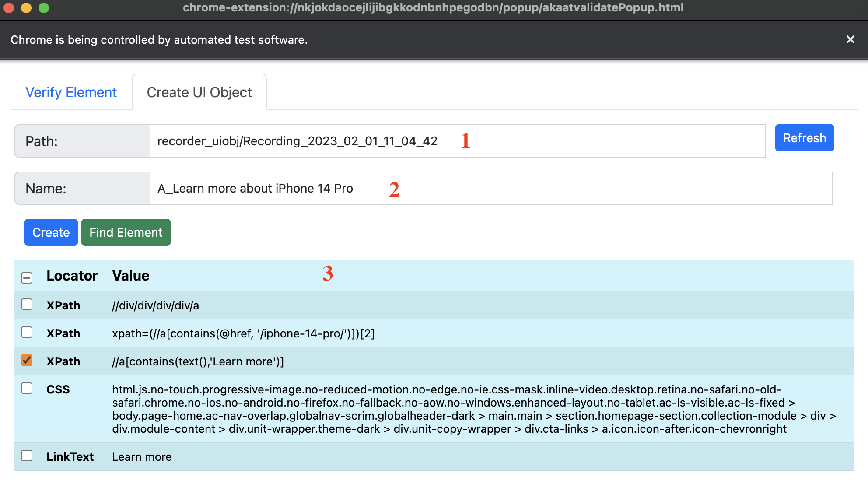
Task: Click the green Find Element button
Action: click(x=126, y=232)
